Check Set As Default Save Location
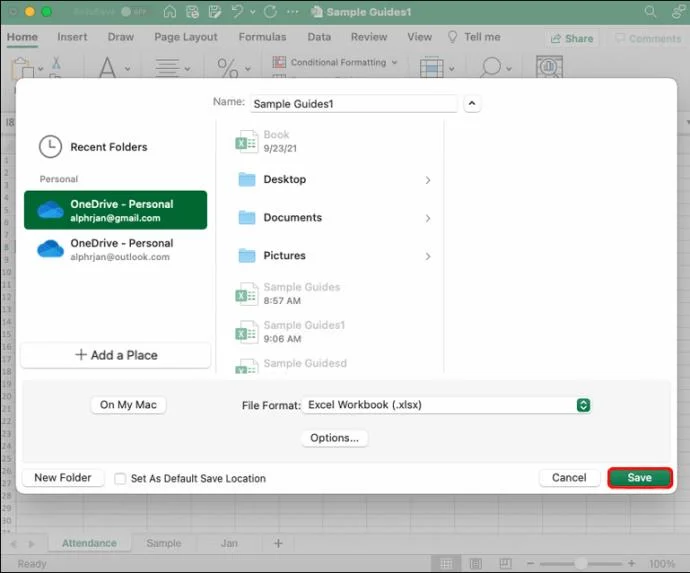Viewport: 690px width, 573px height. (120, 478)
